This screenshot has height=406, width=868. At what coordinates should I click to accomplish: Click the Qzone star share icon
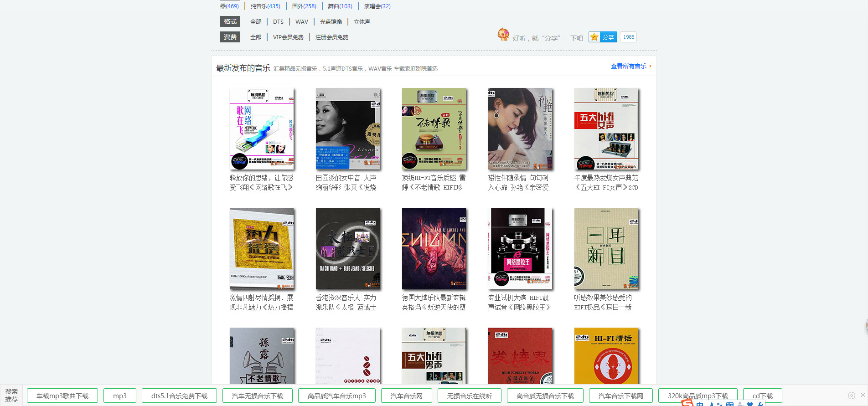[594, 37]
